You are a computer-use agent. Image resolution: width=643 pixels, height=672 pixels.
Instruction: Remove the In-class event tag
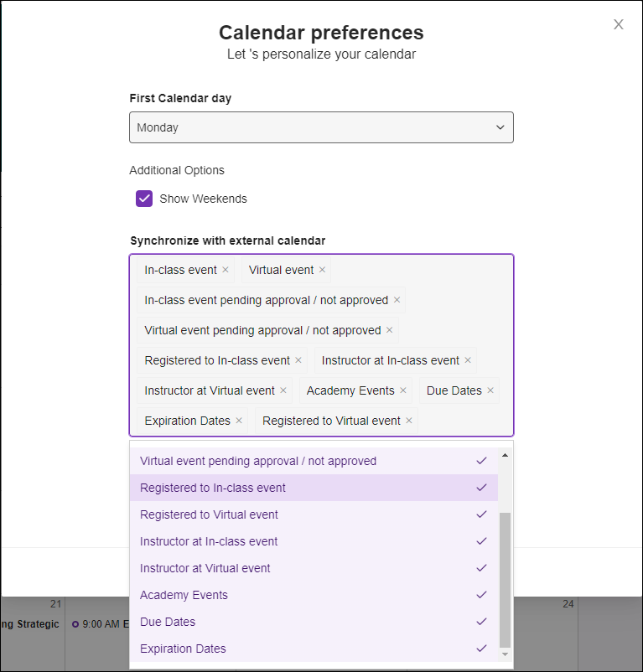click(226, 270)
